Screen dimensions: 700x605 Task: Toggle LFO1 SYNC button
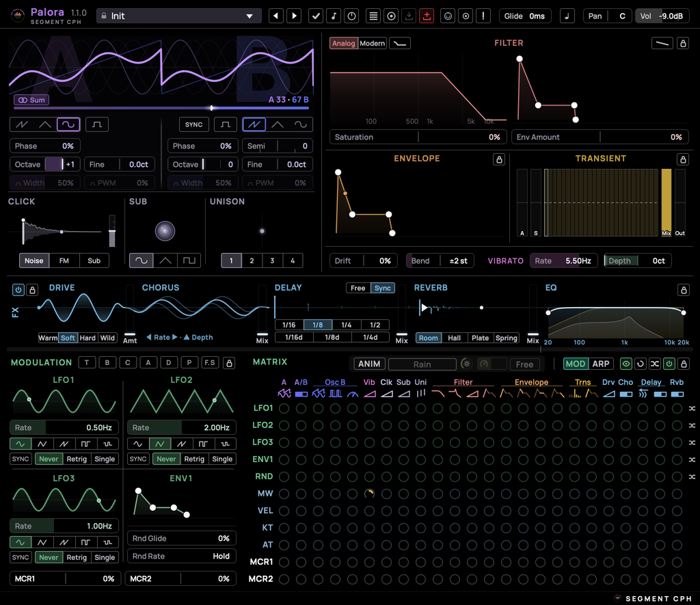(21, 459)
